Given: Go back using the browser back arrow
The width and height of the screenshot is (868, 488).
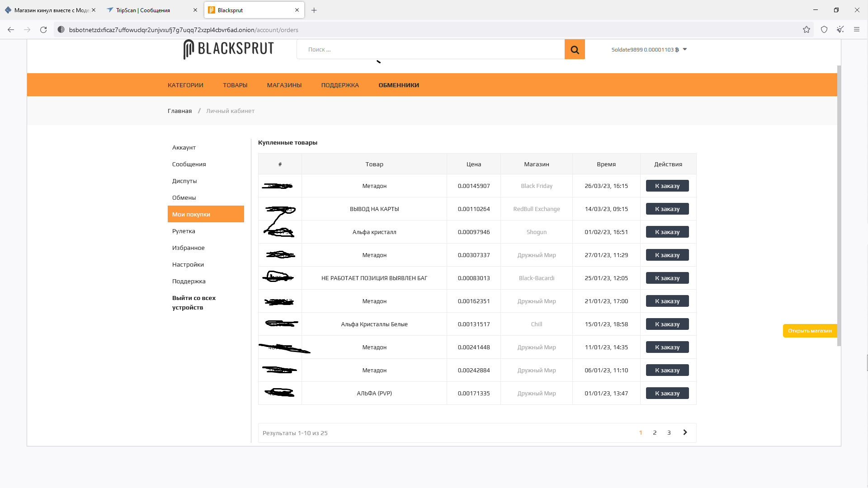Looking at the screenshot, I should tap(11, 30).
